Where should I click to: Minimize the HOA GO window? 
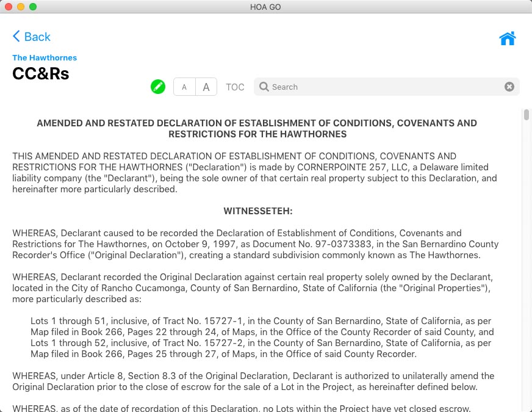point(20,7)
